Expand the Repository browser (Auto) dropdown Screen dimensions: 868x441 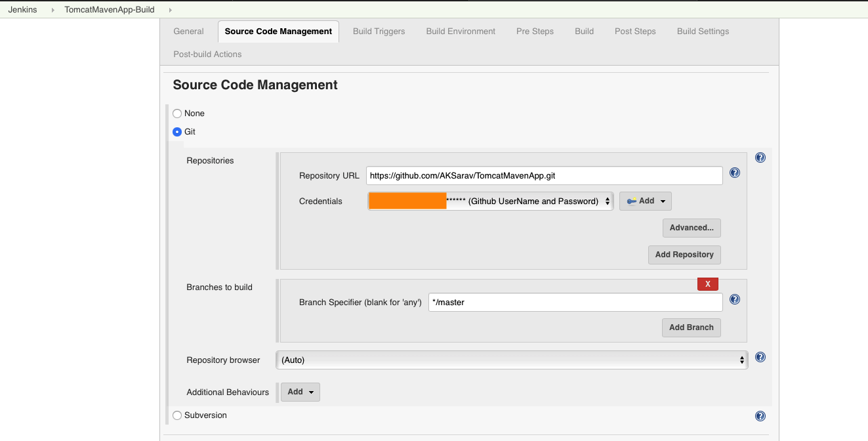pos(512,360)
